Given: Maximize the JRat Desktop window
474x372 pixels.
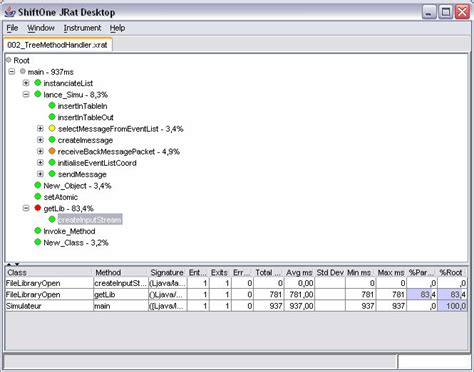Looking at the screenshot, I should tap(446, 12).
